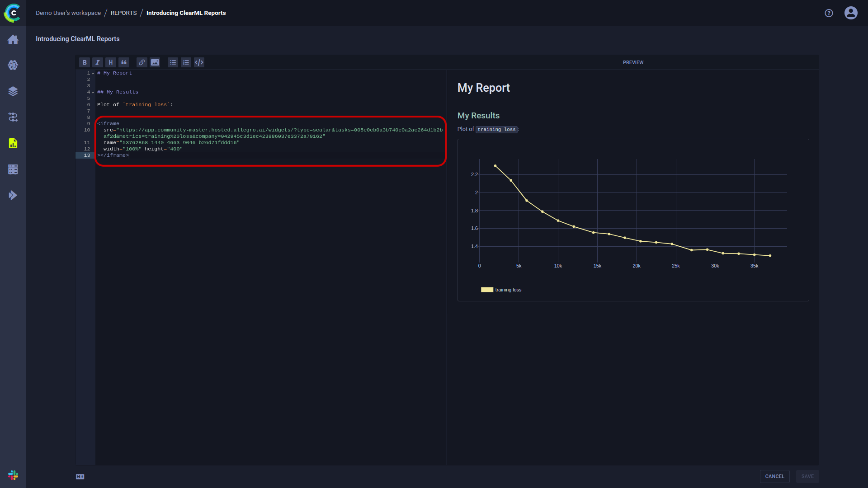Click the iframe name attribute line
The image size is (868, 488).
coord(171,143)
